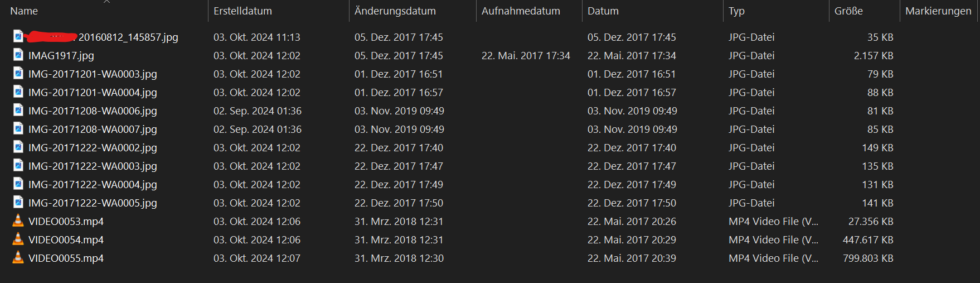Click the VLC icon of VIDEO0053.mp4
The width and height of the screenshot is (980, 283).
[x=18, y=221]
